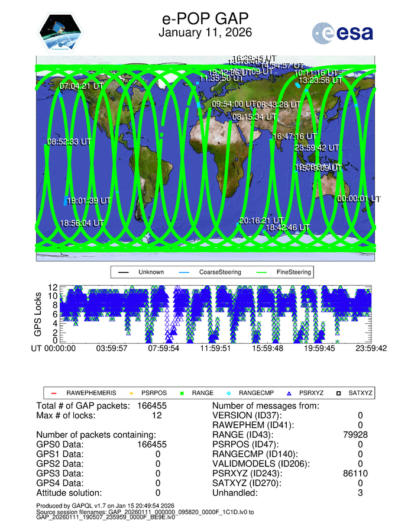Click the 00:00:01 UT label on map

[x=358, y=199]
